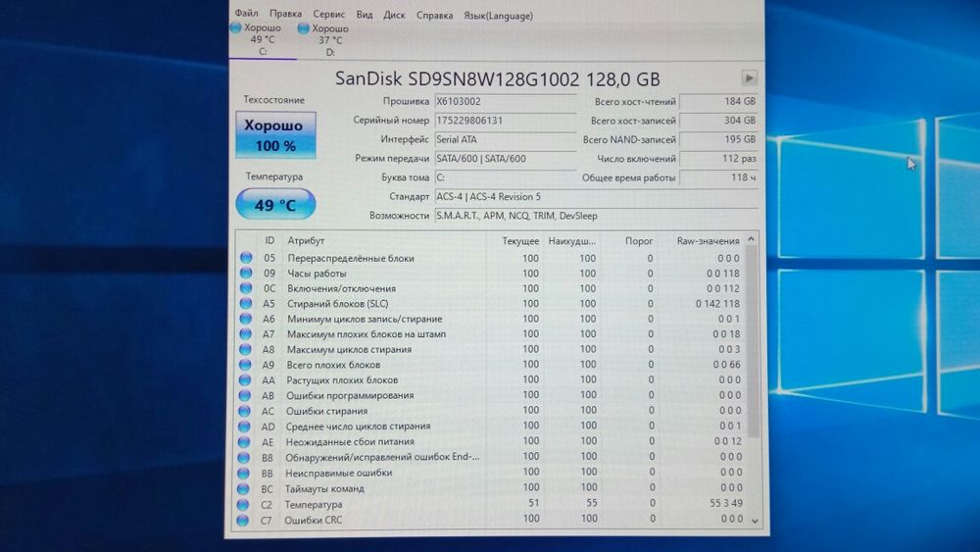Click status icon of A8 Максимум циклов стирания

click(245, 349)
